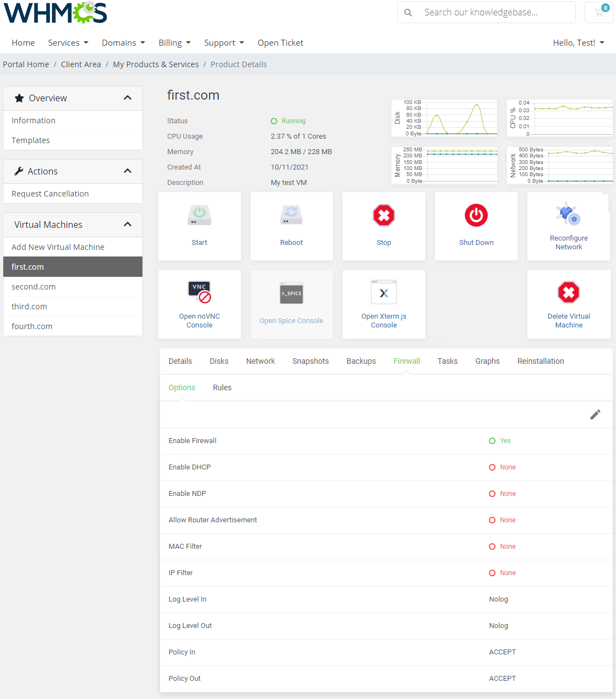Select the Options firewall sub-tab
Viewport: 616px width, 699px height.
182,387
